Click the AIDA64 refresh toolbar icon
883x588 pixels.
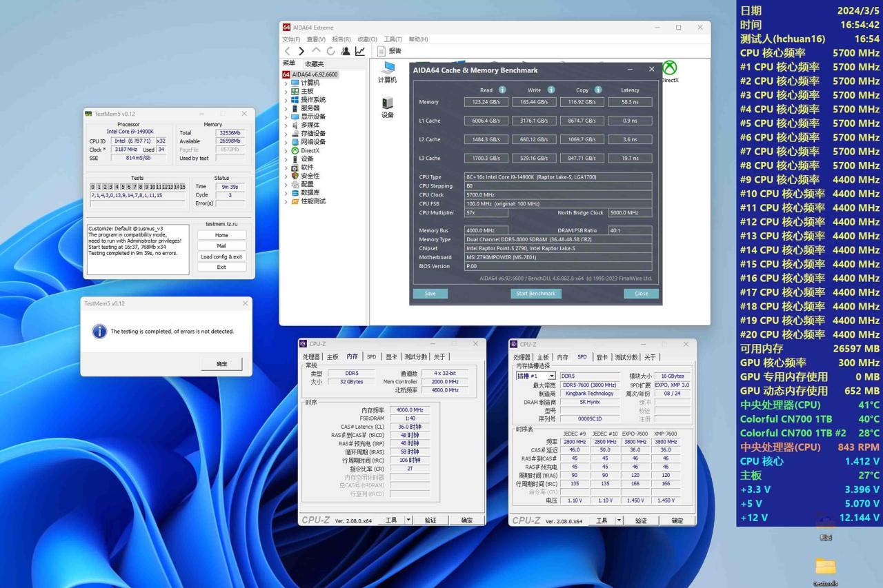point(331,51)
